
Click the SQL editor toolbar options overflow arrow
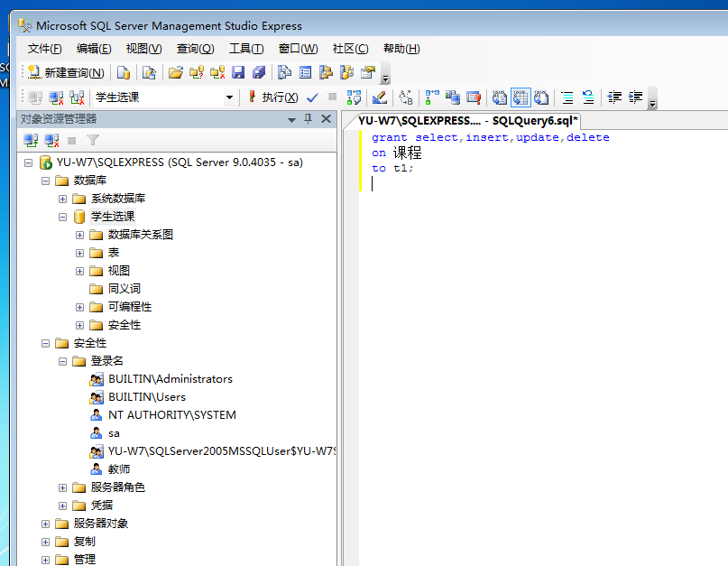[x=652, y=98]
